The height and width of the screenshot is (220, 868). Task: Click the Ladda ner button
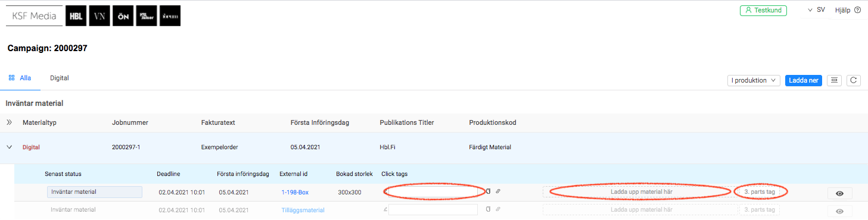804,80
